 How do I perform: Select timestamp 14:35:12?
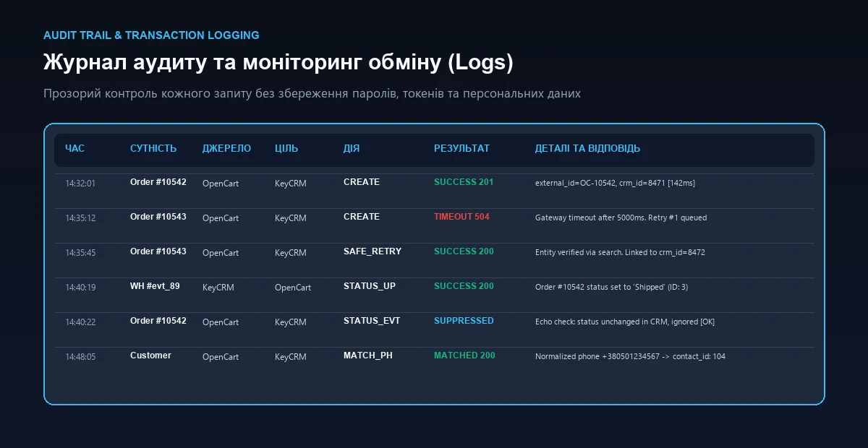tap(80, 218)
